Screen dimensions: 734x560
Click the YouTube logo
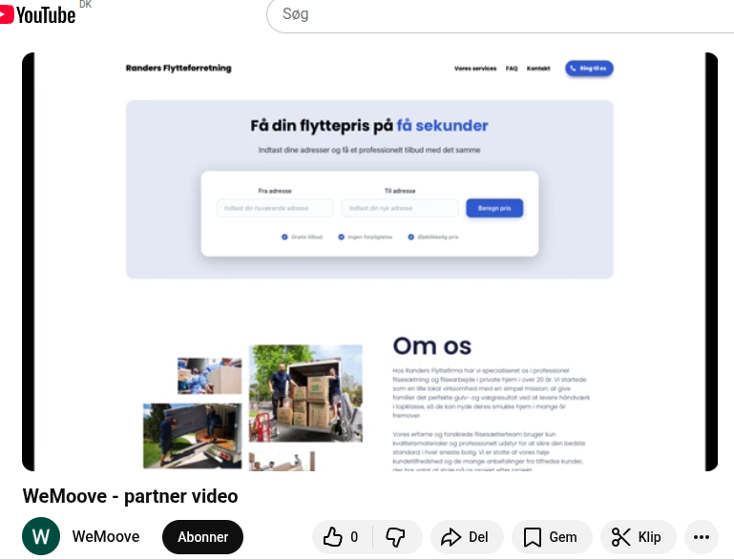coord(38,13)
